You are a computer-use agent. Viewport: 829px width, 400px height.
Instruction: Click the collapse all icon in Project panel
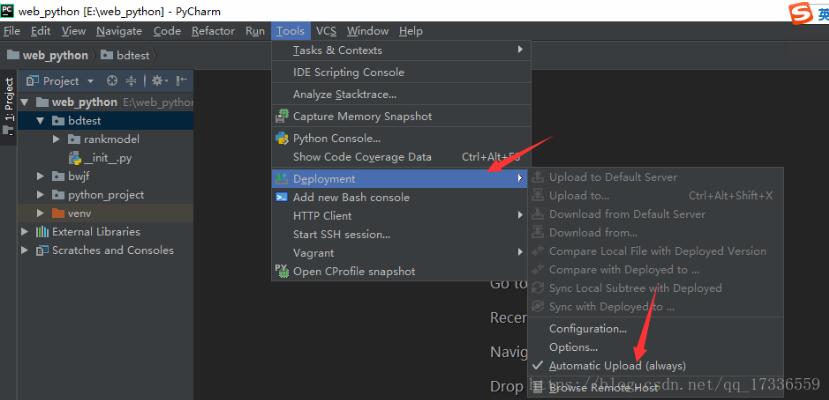(x=130, y=81)
